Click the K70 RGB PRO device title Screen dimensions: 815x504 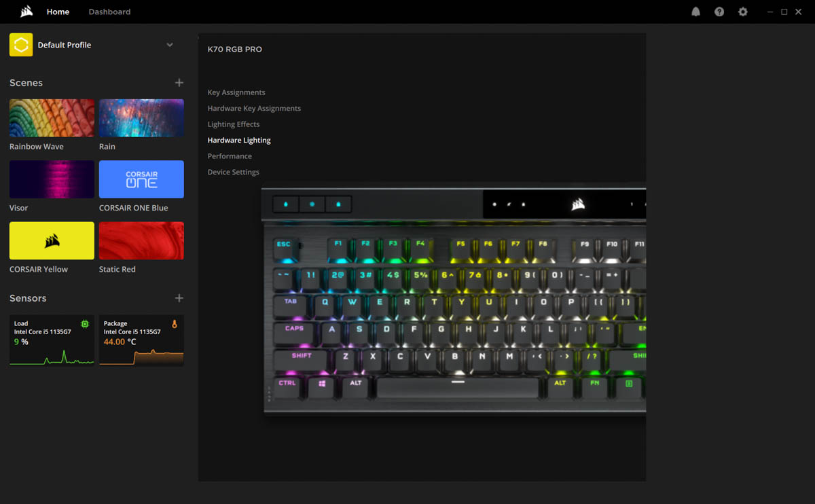pyautogui.click(x=235, y=49)
